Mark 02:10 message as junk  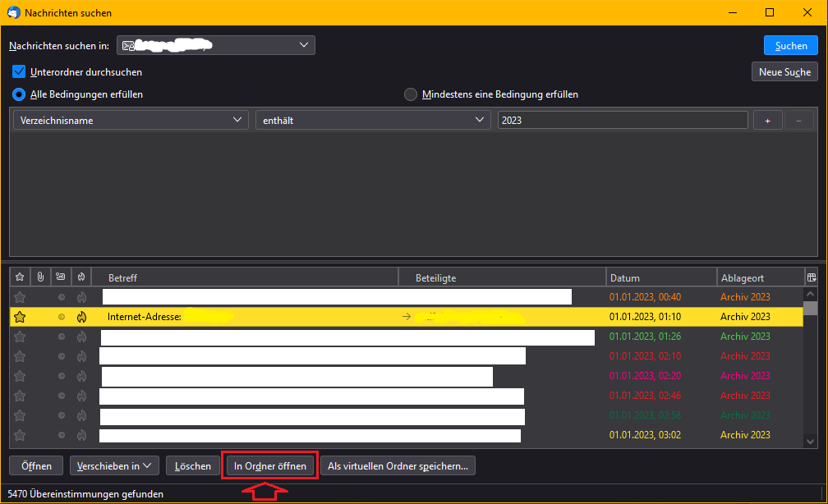coord(82,356)
